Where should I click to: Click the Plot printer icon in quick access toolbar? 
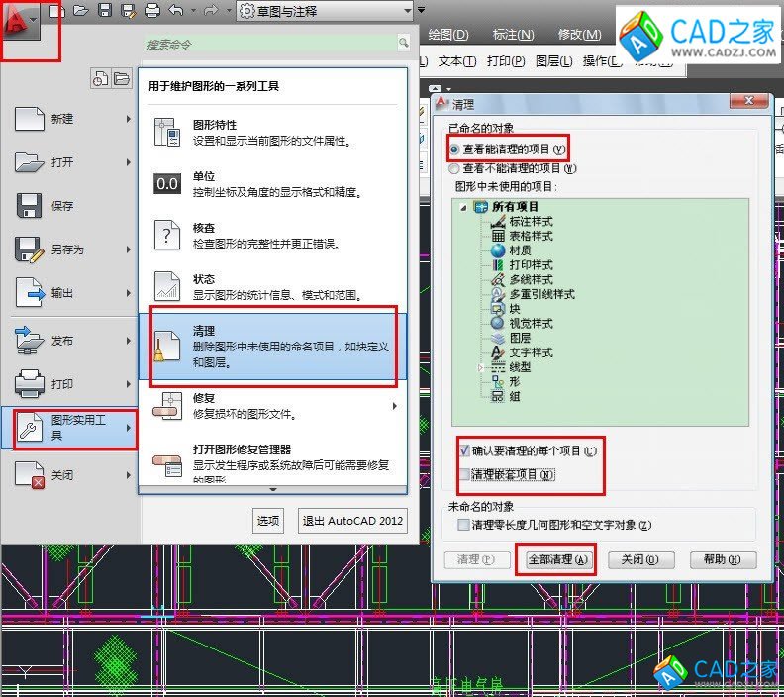pos(151,11)
